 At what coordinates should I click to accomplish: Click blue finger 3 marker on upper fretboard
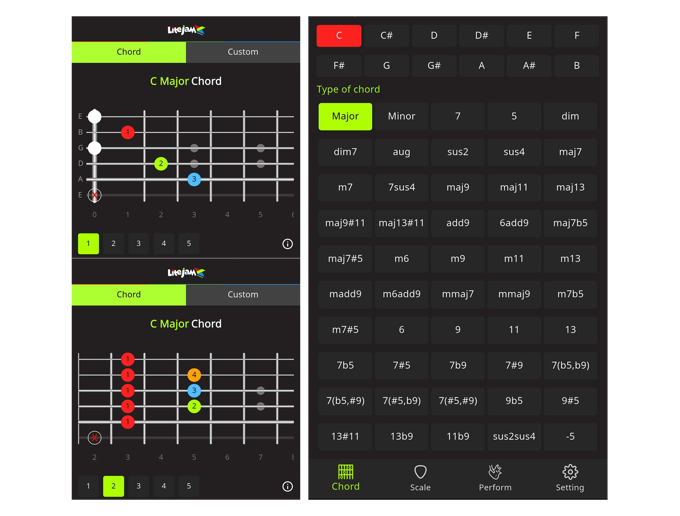(x=194, y=179)
